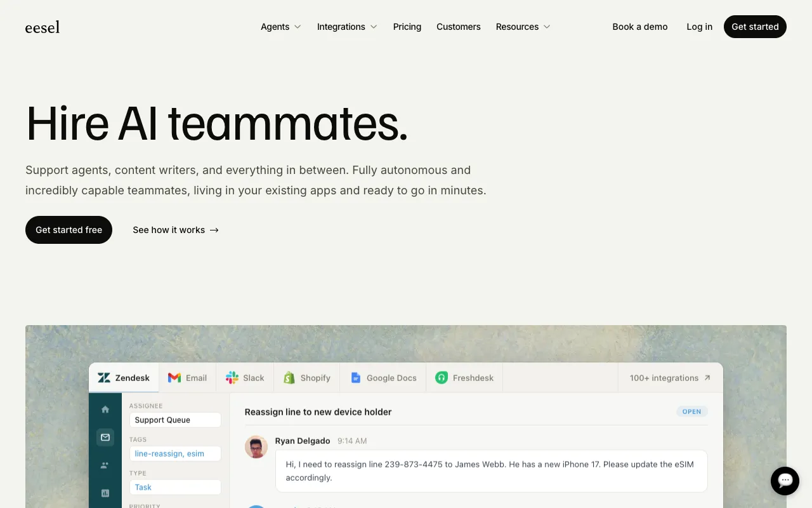Switch to the Slack tab
This screenshot has width=812, height=508.
point(245,378)
